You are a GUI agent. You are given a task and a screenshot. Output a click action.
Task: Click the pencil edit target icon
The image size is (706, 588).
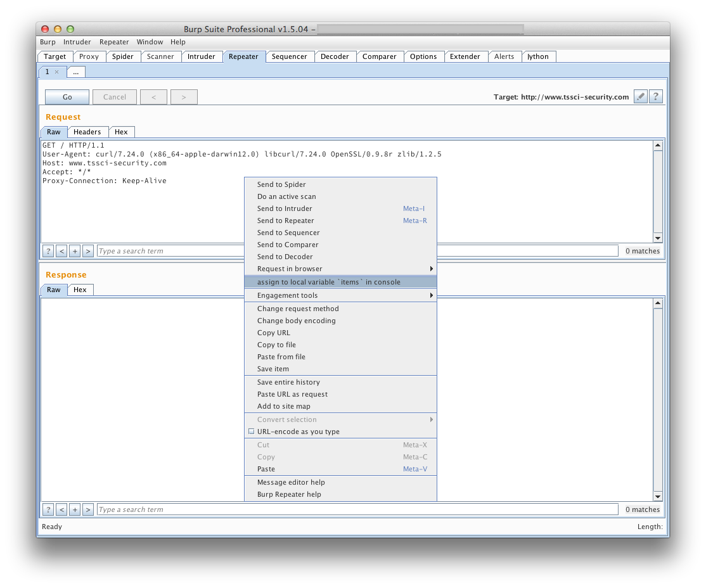(x=640, y=96)
